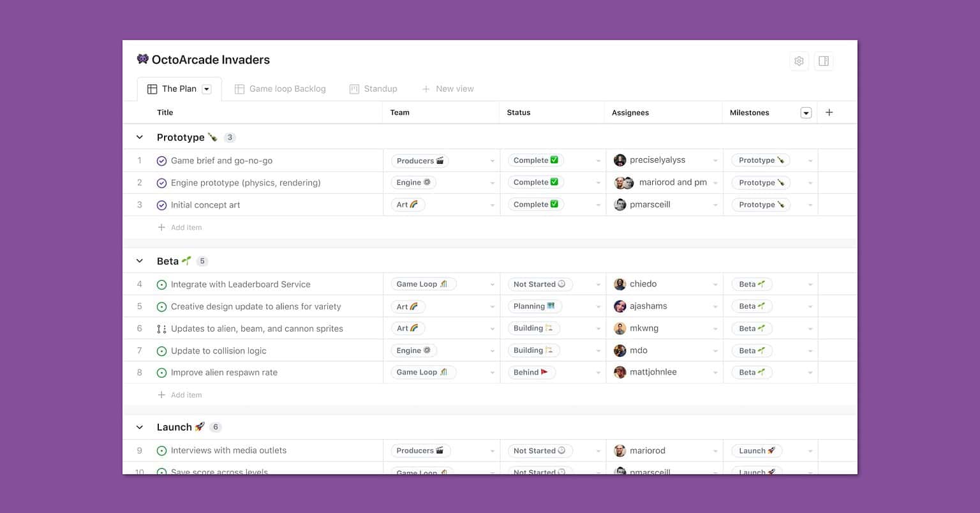Image resolution: width=980 pixels, height=513 pixels.
Task: Click mdo avatar
Action: pos(620,350)
